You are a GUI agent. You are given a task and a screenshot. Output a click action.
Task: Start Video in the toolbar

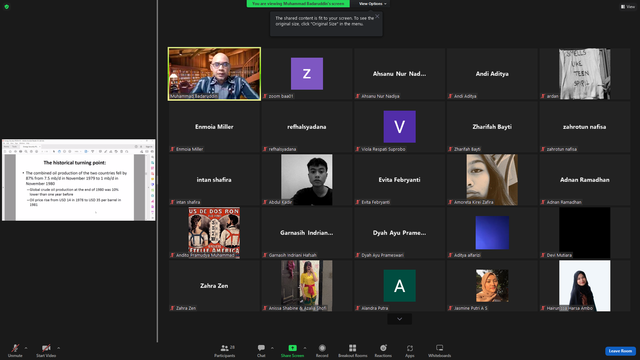click(46, 350)
